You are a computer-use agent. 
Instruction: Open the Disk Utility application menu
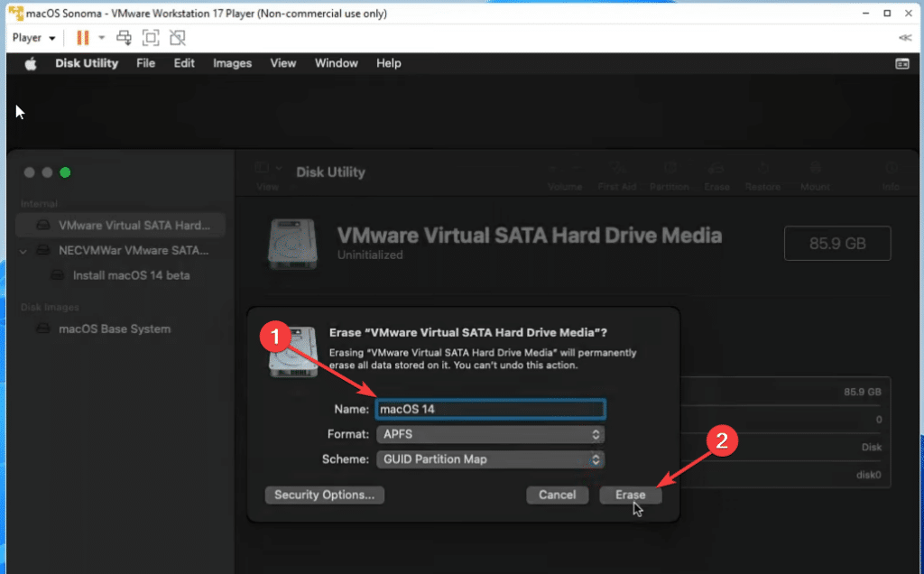pyautogui.click(x=87, y=63)
